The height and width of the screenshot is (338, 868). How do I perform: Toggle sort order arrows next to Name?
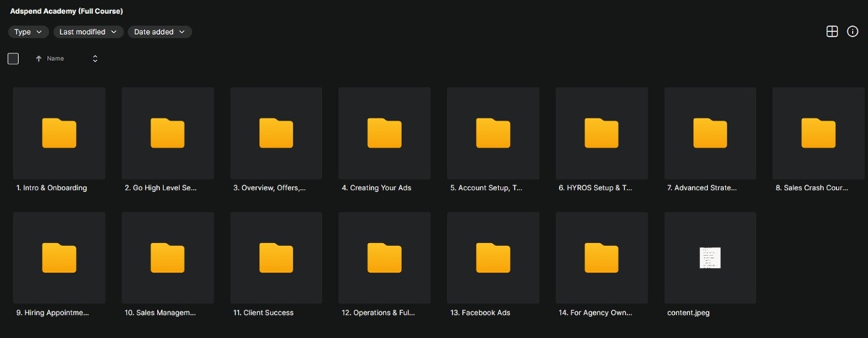tap(95, 59)
